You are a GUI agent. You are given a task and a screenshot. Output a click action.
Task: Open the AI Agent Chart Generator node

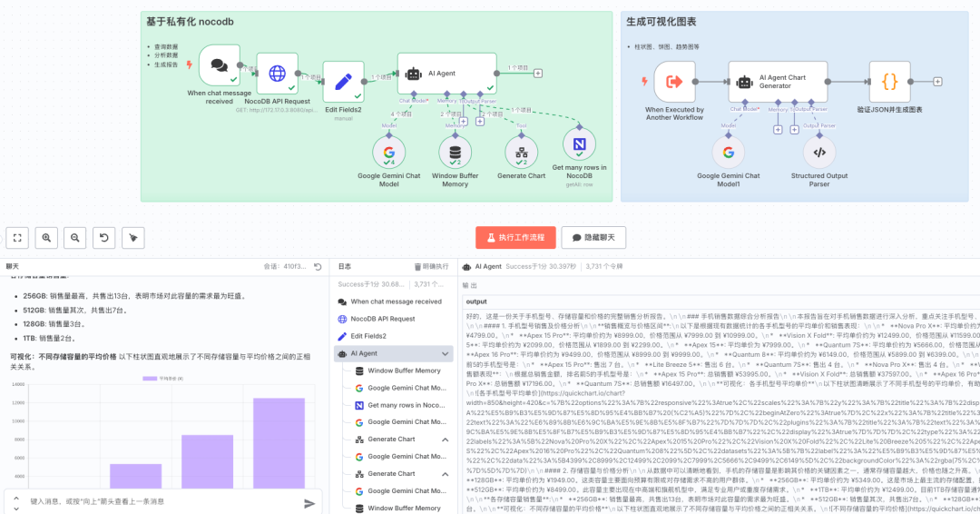(x=778, y=82)
